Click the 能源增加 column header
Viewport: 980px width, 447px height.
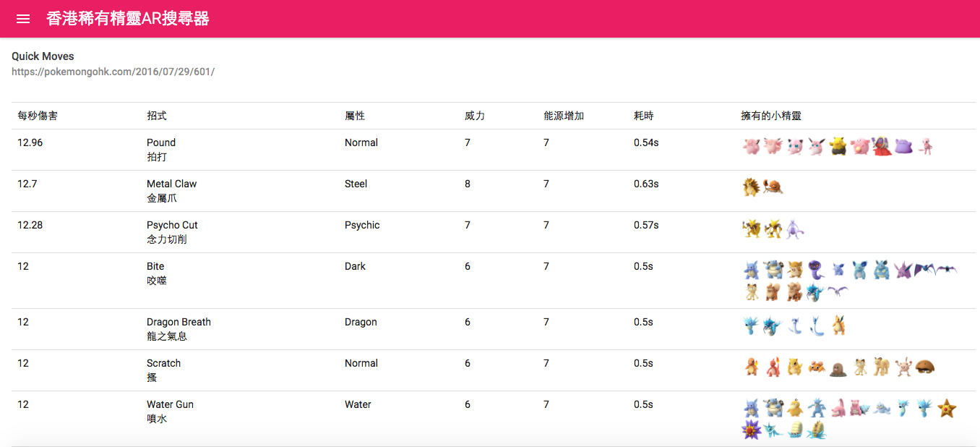pos(564,116)
